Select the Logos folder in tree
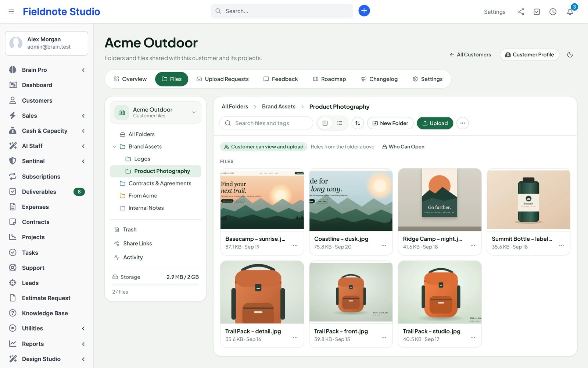 pyautogui.click(x=155, y=159)
